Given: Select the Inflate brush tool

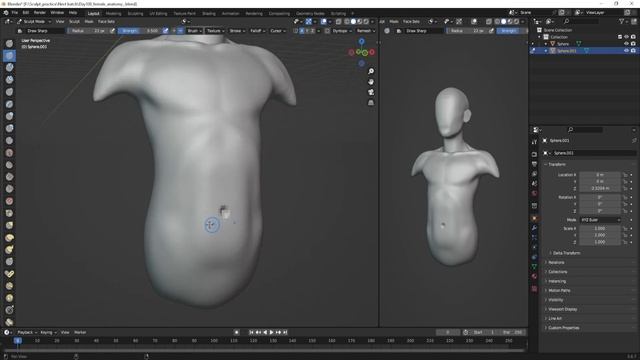Looking at the screenshot, I should (x=9, y=116).
